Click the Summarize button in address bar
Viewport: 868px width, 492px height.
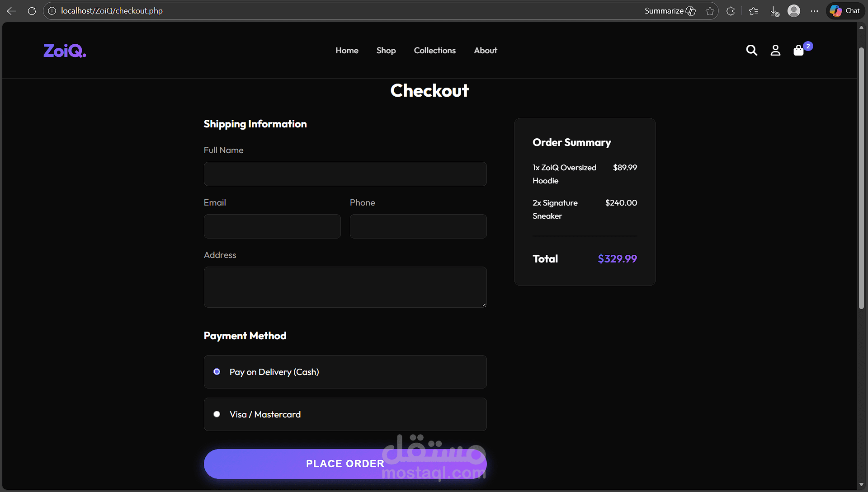[670, 11]
